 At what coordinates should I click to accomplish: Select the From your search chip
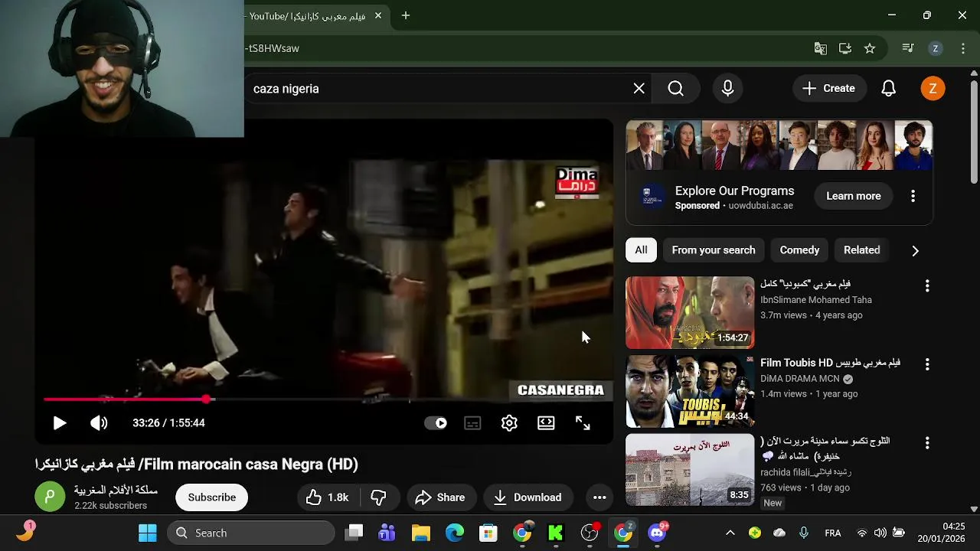(x=714, y=250)
